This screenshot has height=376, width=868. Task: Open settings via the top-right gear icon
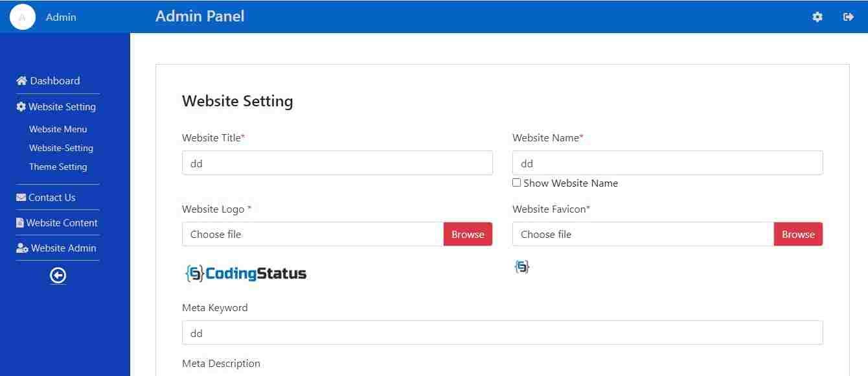(817, 17)
